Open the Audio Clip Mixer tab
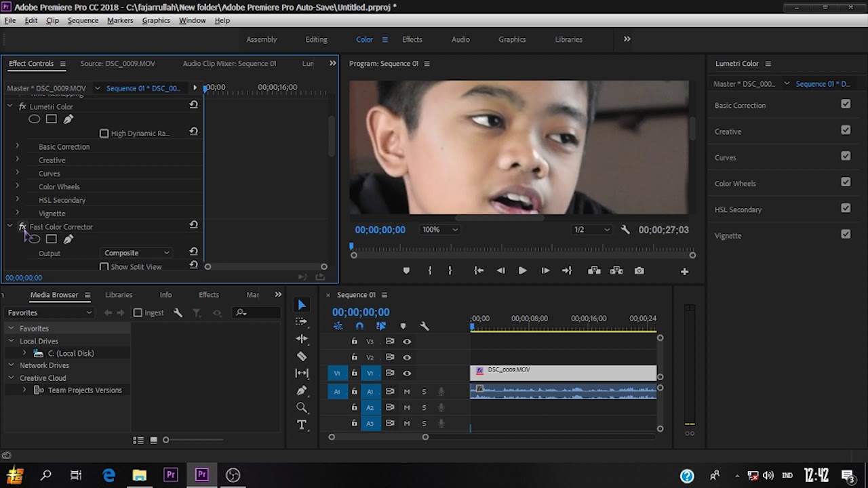Image resolution: width=868 pixels, height=488 pixels. [229, 64]
